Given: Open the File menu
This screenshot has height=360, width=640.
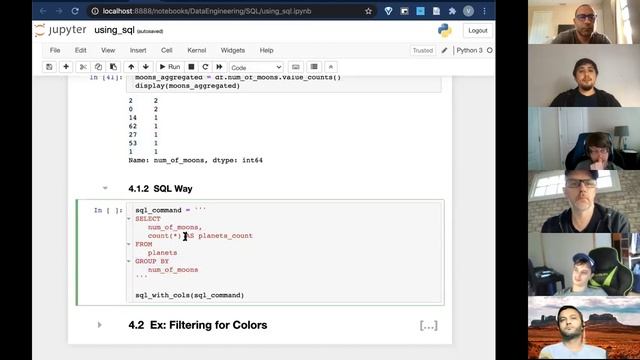Looking at the screenshot, I should [x=55, y=51].
